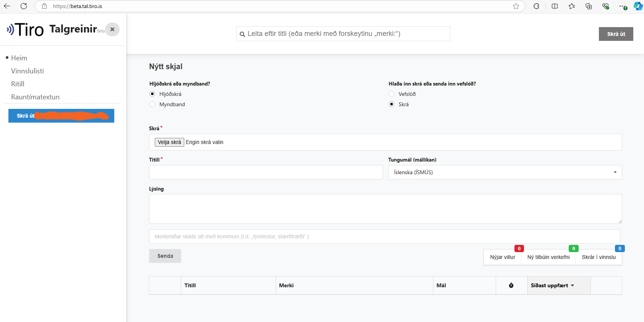Open the browser collections icon

[589, 6]
